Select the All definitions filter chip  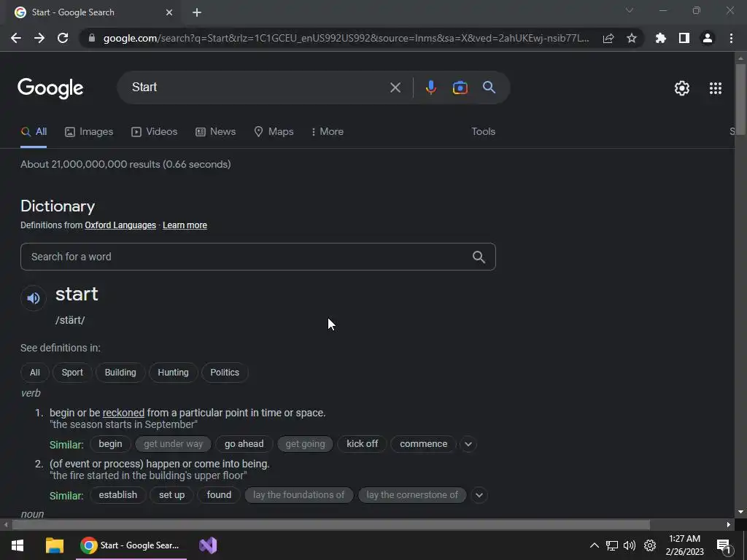coord(35,373)
